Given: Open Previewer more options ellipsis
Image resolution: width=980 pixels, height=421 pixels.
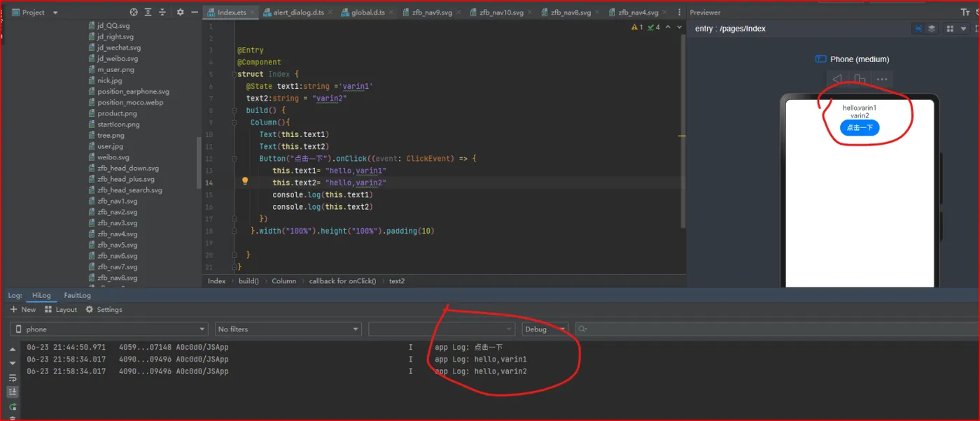Looking at the screenshot, I should coord(882,79).
